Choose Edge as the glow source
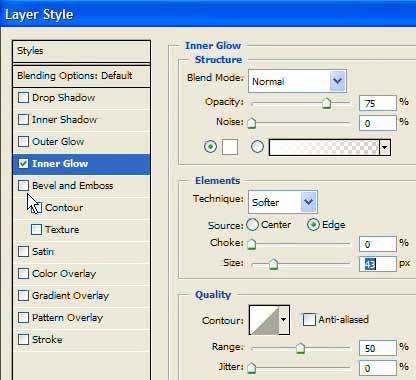The width and height of the screenshot is (416, 380). 313,225
